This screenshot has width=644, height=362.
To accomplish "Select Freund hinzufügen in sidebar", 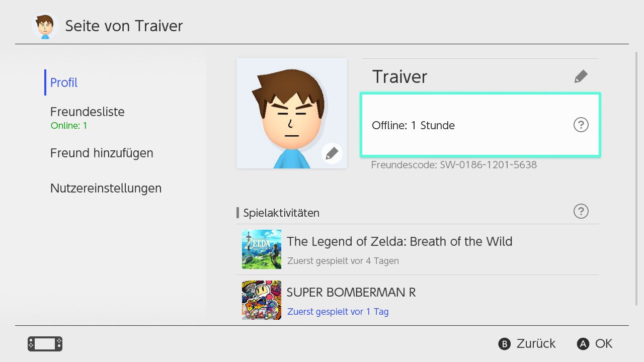I will tap(102, 153).
